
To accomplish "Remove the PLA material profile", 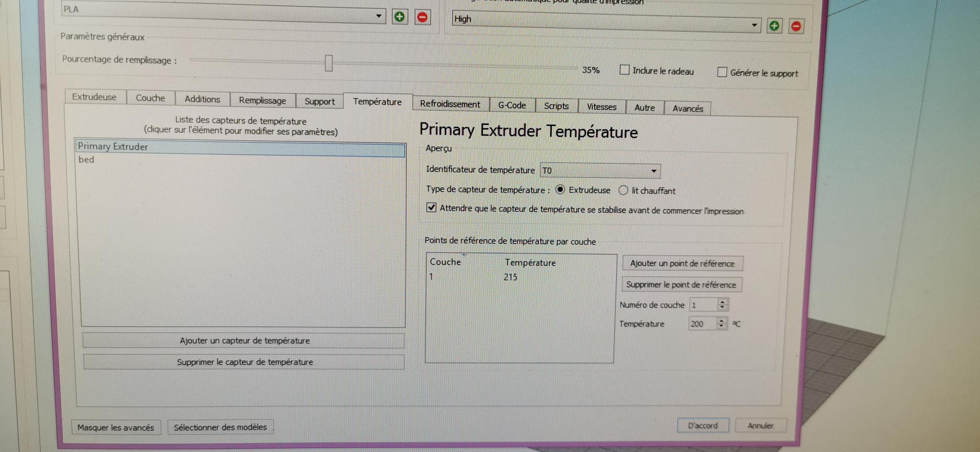I will 422,17.
